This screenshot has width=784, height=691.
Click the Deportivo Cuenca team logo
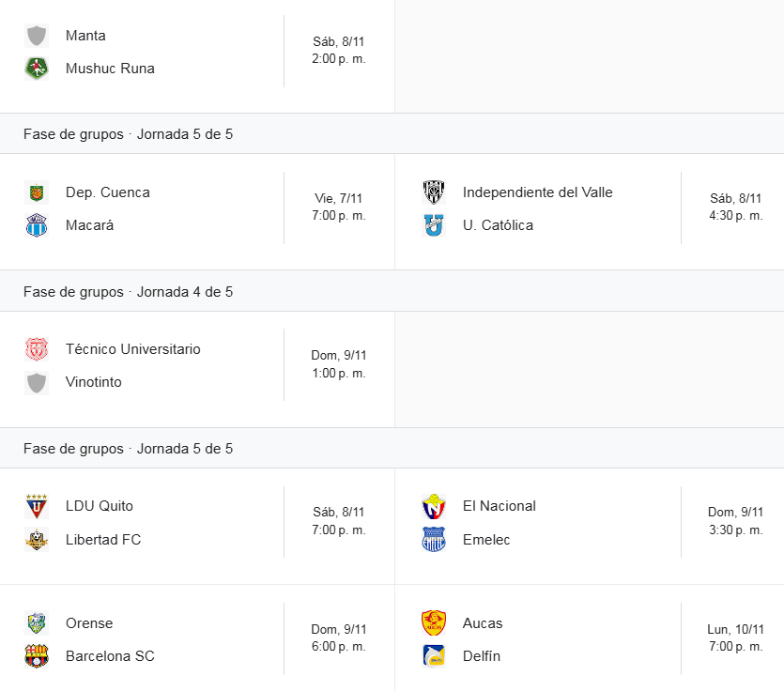(37, 192)
